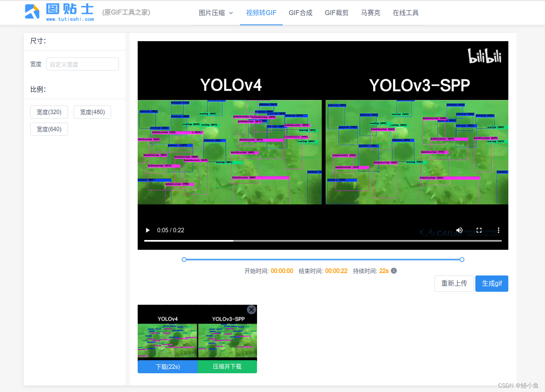The height and width of the screenshot is (392, 545).
Task: Click the 图贴士 site logo
Action: point(59,12)
